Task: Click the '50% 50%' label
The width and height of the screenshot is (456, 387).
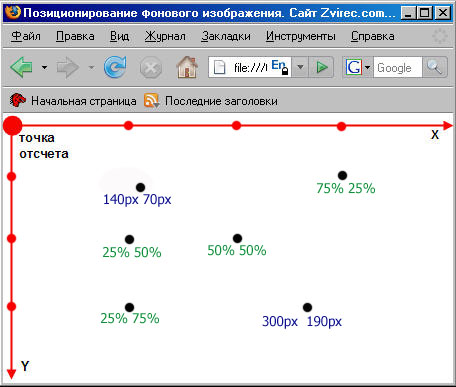Action: click(237, 250)
